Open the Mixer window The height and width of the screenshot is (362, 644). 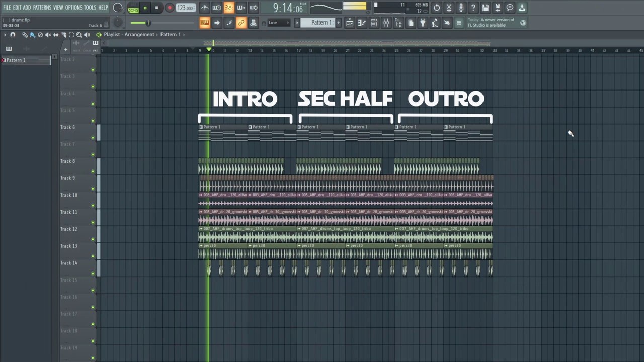386,23
